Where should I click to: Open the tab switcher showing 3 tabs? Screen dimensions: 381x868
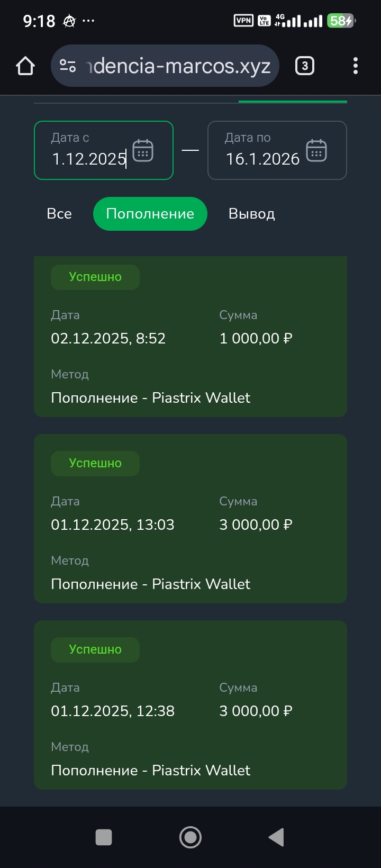[x=304, y=66]
